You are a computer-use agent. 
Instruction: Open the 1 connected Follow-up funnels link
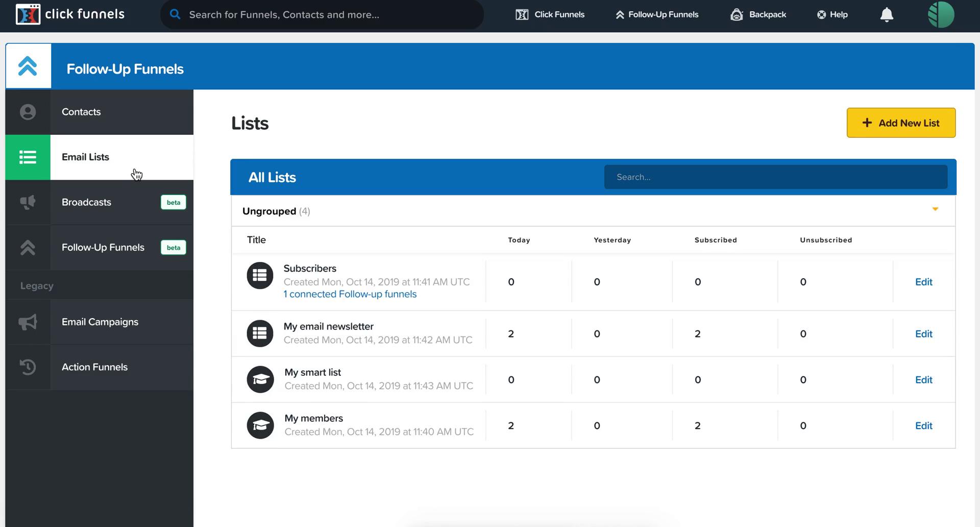[x=350, y=294]
